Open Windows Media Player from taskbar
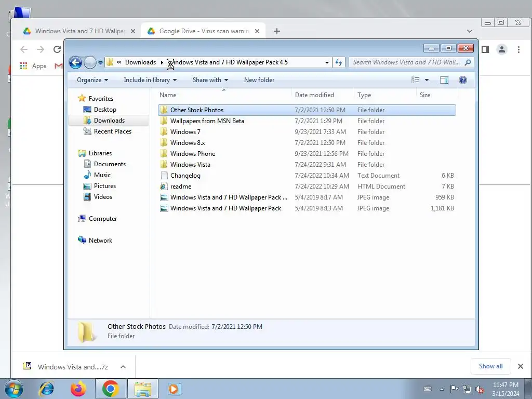The width and height of the screenshot is (532, 399). pos(175,389)
